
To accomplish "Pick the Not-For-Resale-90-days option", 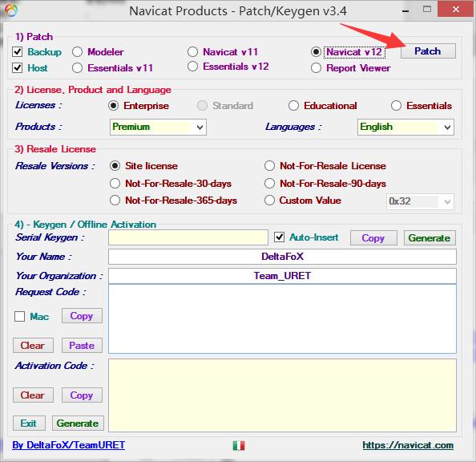I will 269,184.
